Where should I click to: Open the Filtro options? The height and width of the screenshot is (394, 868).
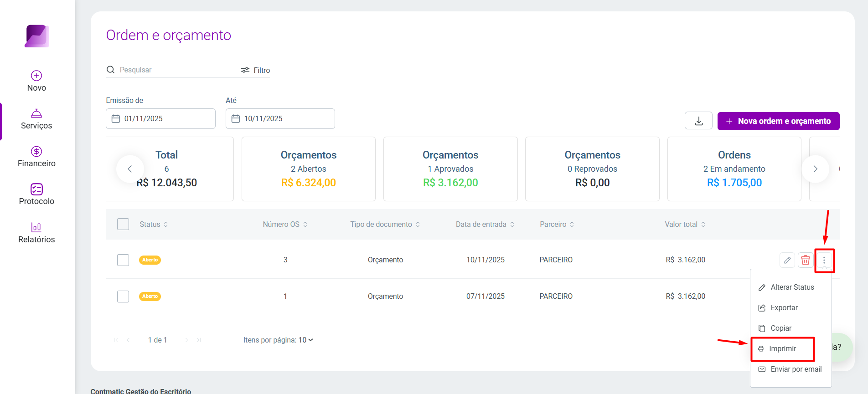[x=256, y=70]
